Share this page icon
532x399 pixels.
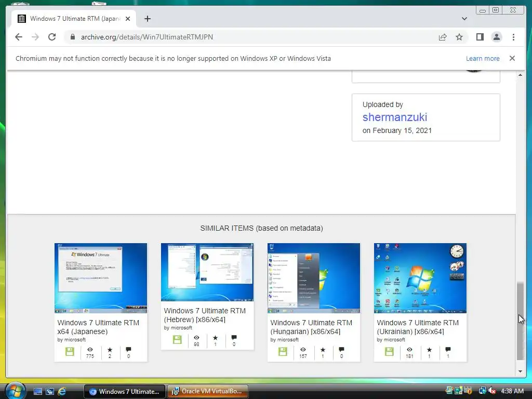tap(443, 37)
